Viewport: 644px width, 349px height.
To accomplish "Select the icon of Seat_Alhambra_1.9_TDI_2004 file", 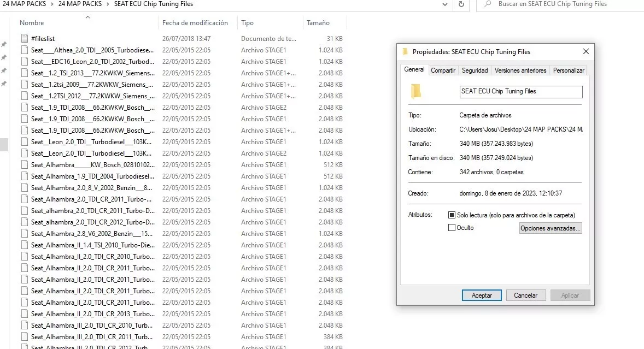I will tap(25, 176).
